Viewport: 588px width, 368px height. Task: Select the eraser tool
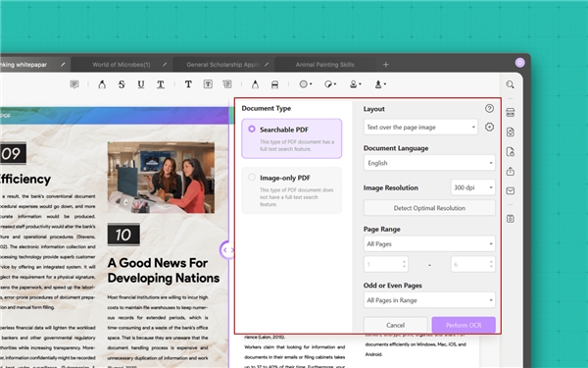tap(274, 84)
